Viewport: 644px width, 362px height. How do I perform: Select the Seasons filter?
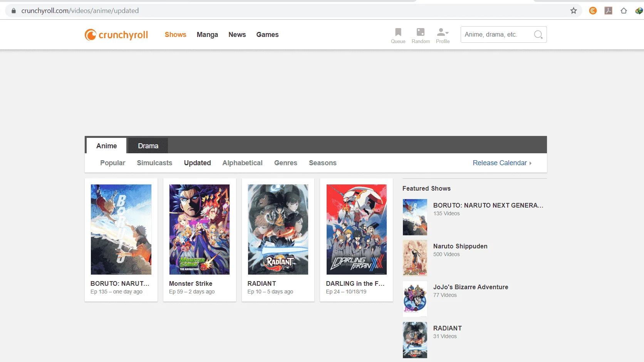[x=323, y=163]
